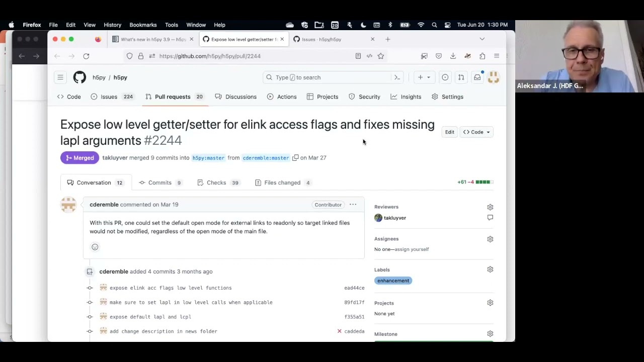Viewport: 644px width, 362px height.
Task: Open the Firefox downloads arrow icon
Action: click(453, 56)
